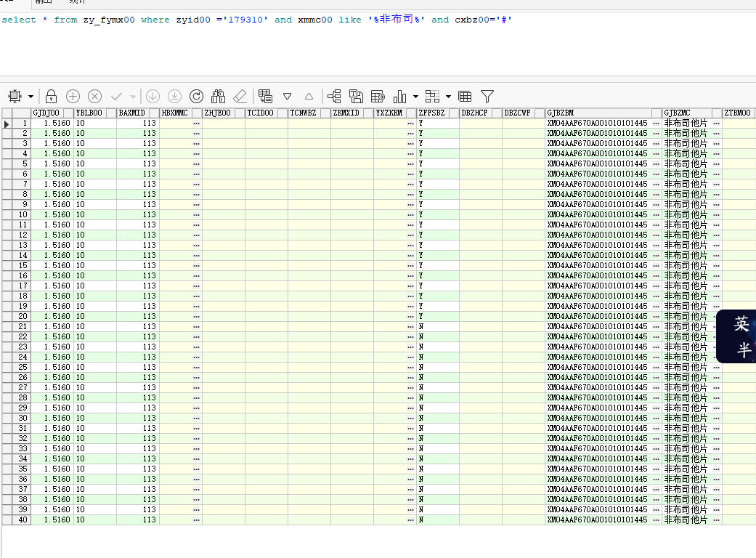Click ellipsis button in row 1 GJBZBM cell

[x=657, y=124]
